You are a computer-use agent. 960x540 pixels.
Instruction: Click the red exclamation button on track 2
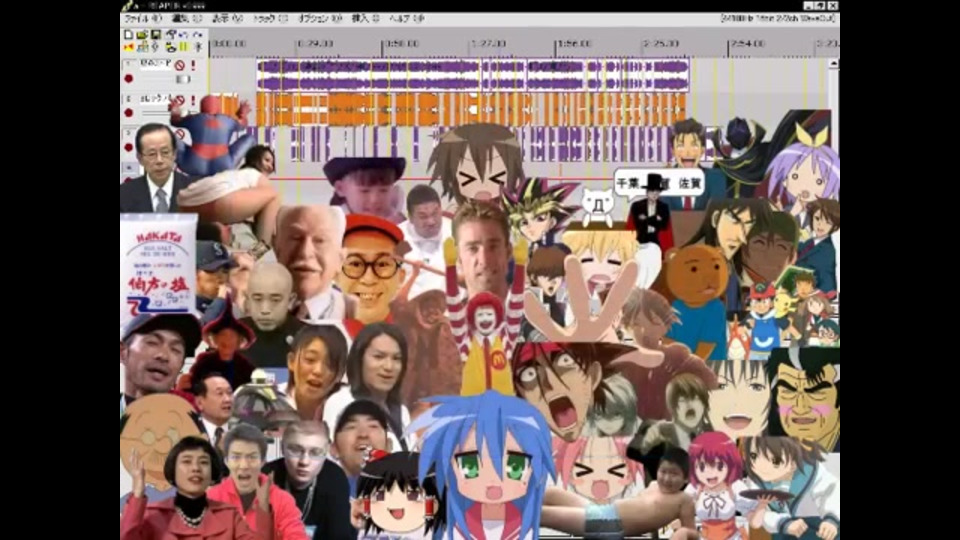pos(193,100)
